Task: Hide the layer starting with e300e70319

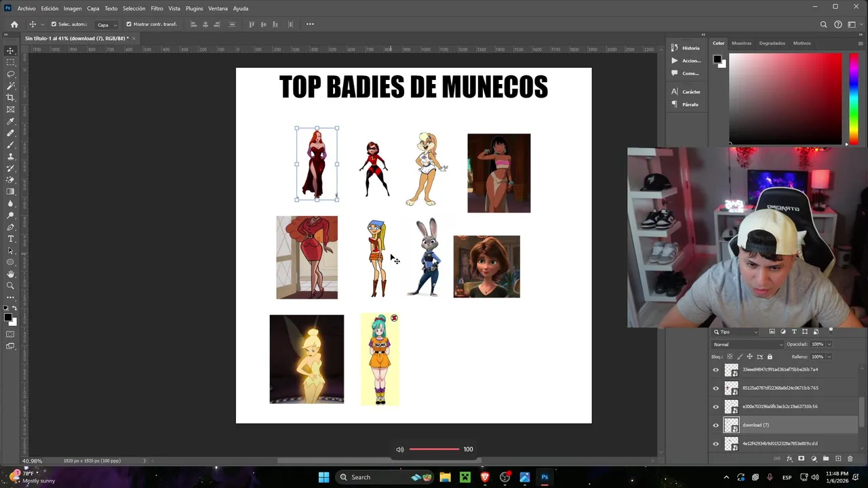Action: point(715,407)
